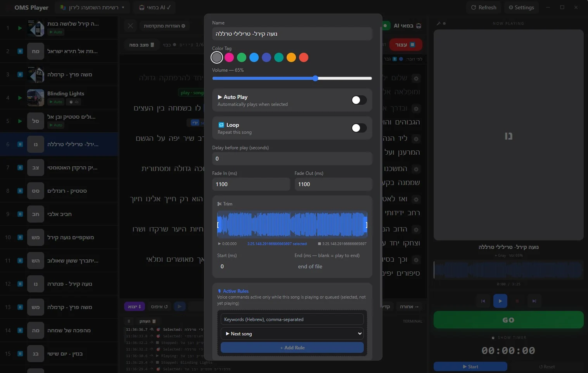Select the gray color tag
588x373 pixels.
tap(217, 57)
